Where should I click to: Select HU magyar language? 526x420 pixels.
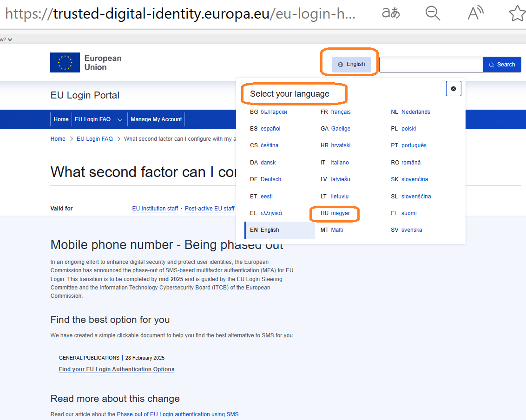coord(340,213)
